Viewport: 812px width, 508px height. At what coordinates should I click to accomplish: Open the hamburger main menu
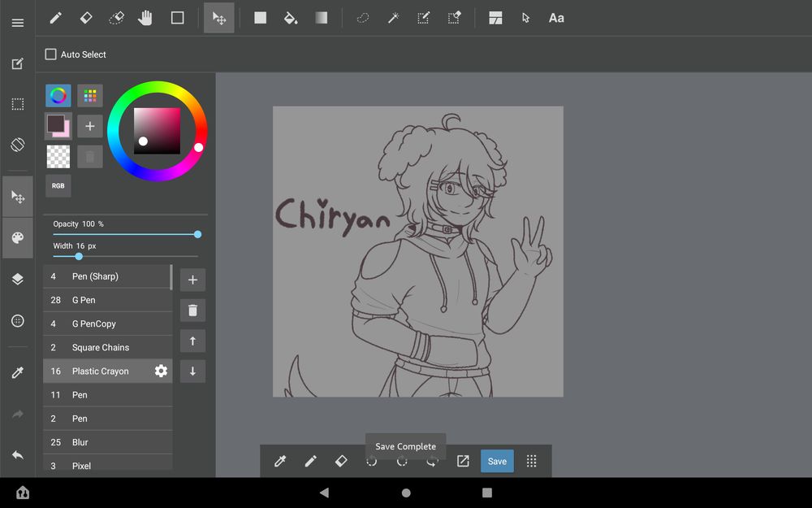(18, 23)
